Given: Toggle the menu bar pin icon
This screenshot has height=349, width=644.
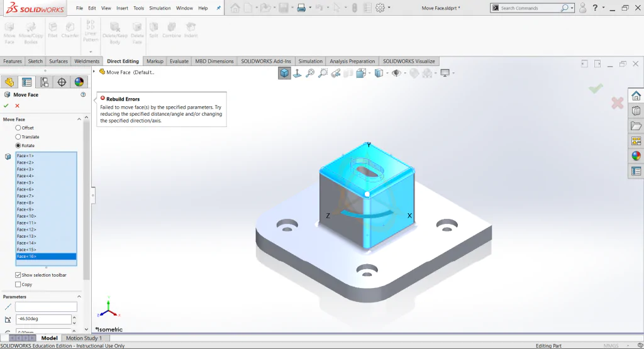Looking at the screenshot, I should tap(218, 8).
